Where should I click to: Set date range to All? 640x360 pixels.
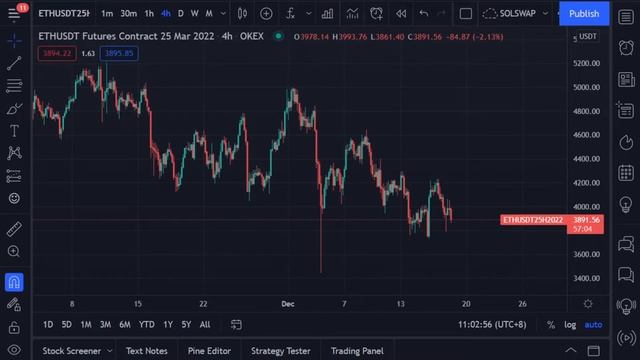click(x=205, y=324)
